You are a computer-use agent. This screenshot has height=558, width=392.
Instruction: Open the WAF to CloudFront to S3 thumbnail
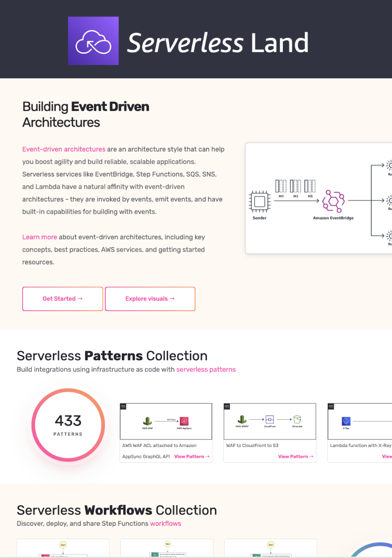[x=270, y=422]
